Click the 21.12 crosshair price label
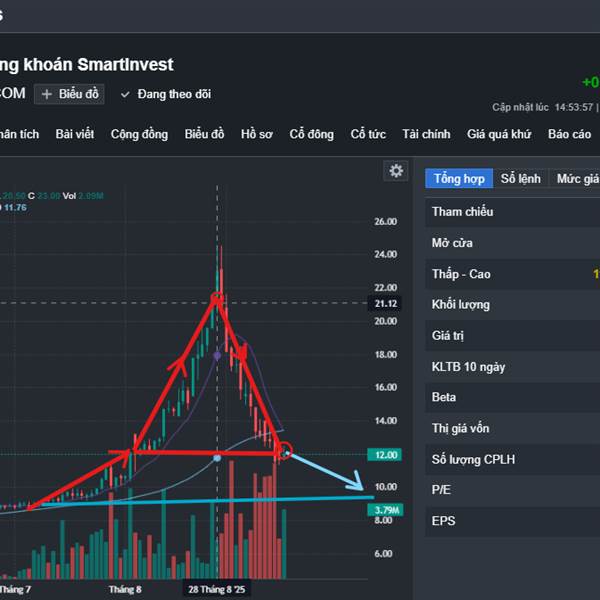This screenshot has height=600, width=600. pyautogui.click(x=385, y=304)
